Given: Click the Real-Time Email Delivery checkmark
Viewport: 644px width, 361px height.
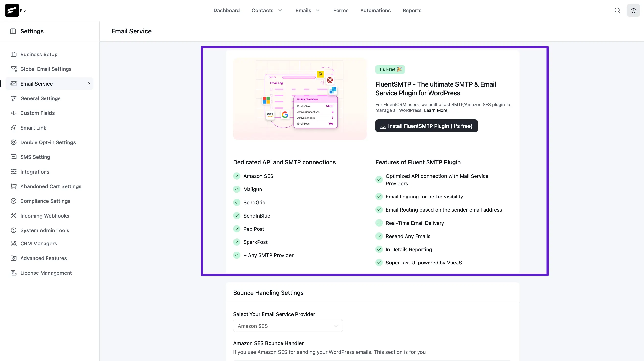Looking at the screenshot, I should pos(379,223).
